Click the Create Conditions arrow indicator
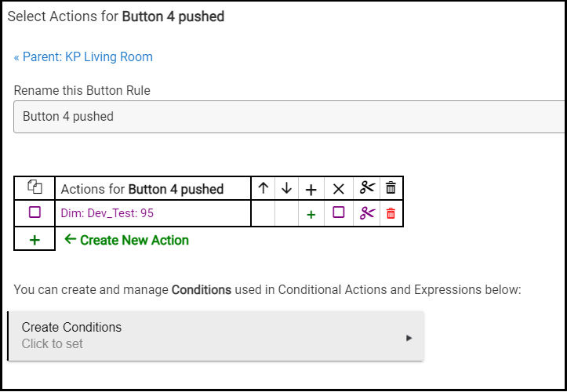The height and width of the screenshot is (392, 567). 409,338
